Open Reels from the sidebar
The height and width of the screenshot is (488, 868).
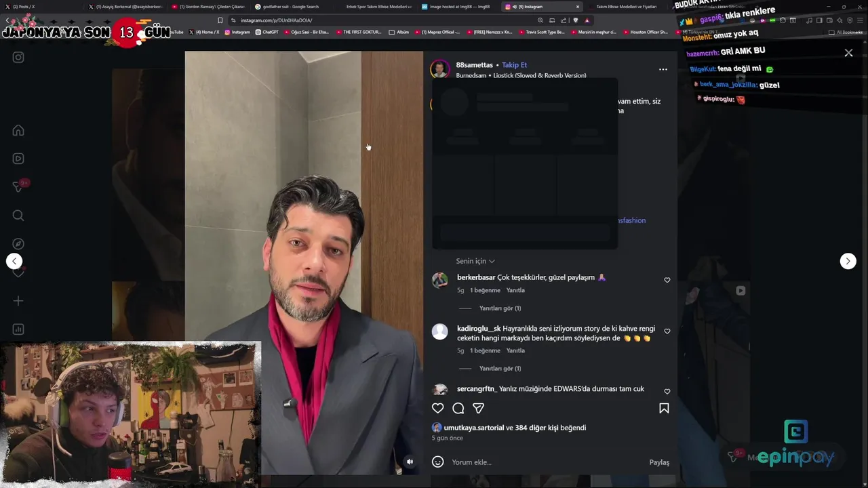click(x=18, y=159)
